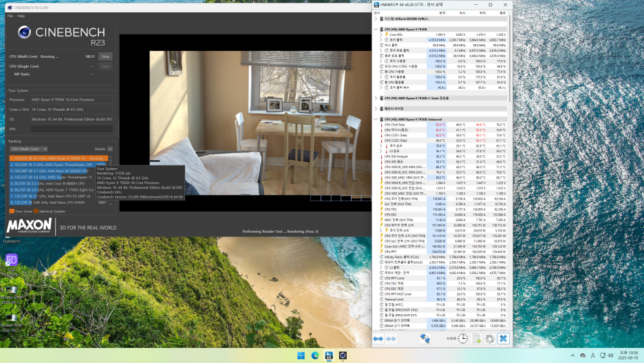Click the Thermal Limit clock icon
Screen dimensions: 644x363
point(382,299)
